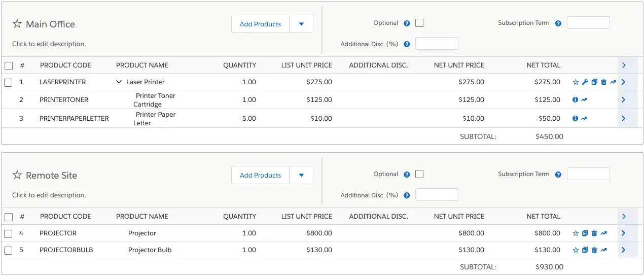644x276 pixels.
Task: Delete the Laser Printer line with trash icon
Action: click(x=603, y=82)
